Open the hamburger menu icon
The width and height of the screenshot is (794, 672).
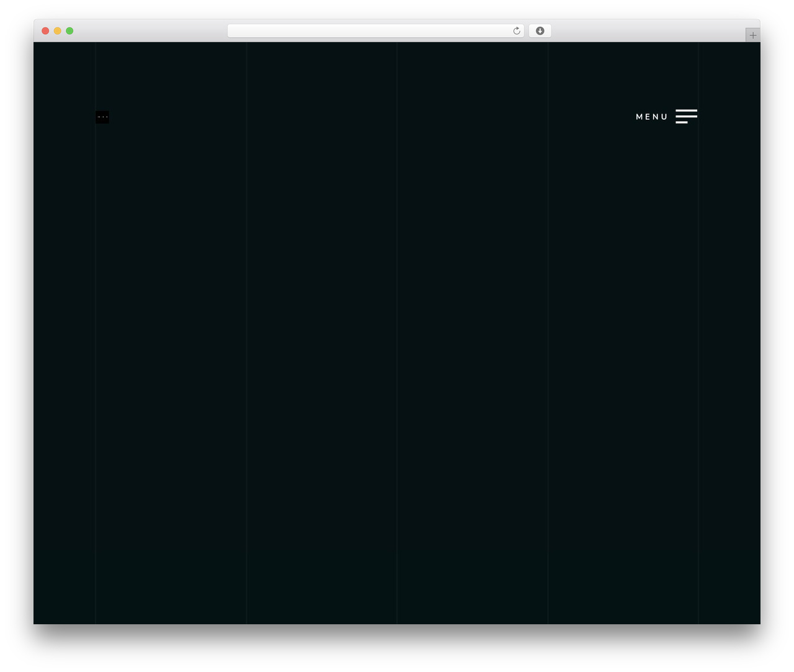point(686,117)
